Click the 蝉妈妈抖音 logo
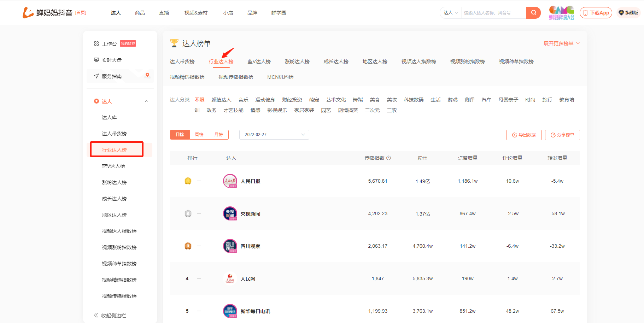The height and width of the screenshot is (323, 644). point(47,13)
